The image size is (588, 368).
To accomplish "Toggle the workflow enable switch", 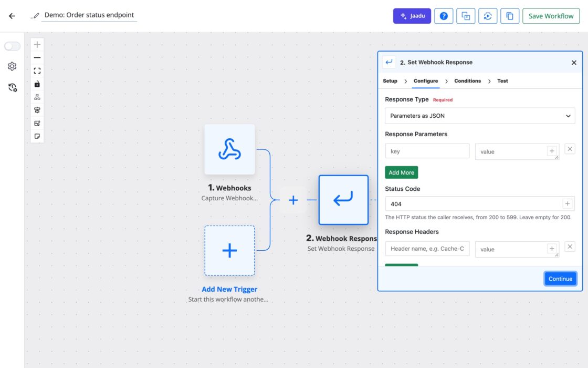I will [12, 46].
